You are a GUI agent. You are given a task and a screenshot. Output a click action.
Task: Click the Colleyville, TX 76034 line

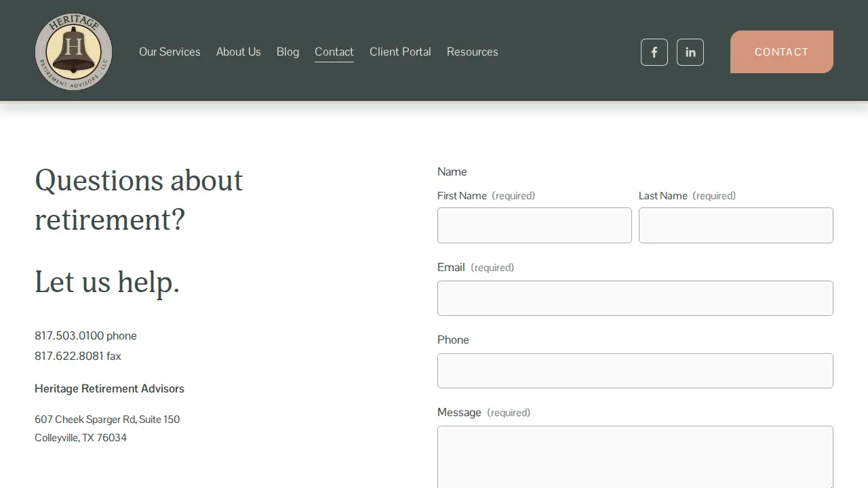tap(81, 437)
